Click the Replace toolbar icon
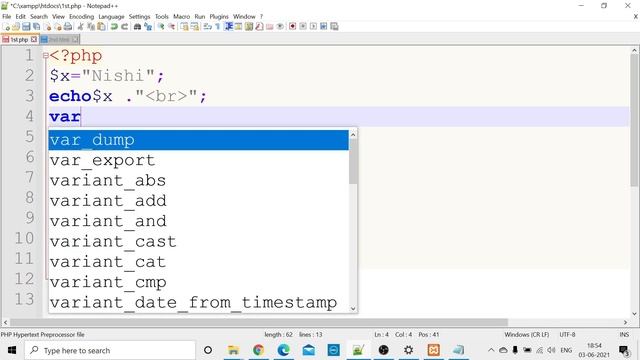Screen dimensions: 640x360 coord(148,27)
